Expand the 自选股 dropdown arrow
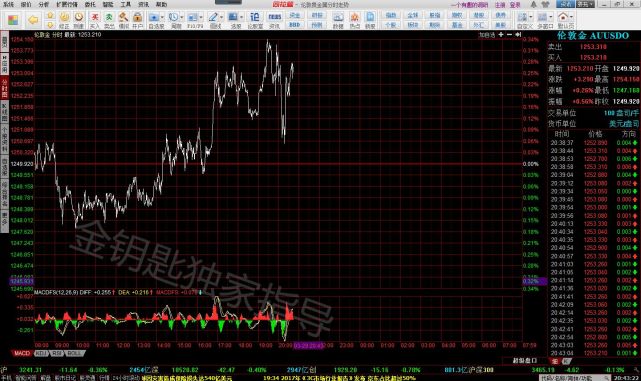Viewport: 641px width, 381px height. [162, 17]
